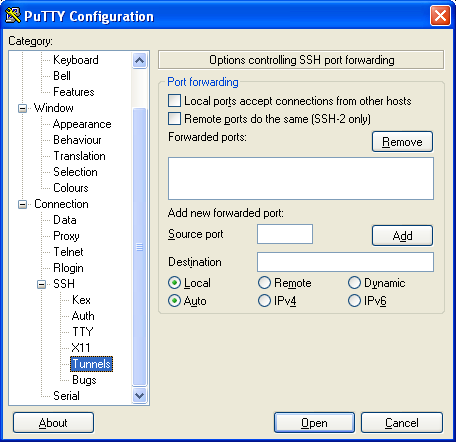
Task: Open the Bell category
Action: tap(62, 76)
